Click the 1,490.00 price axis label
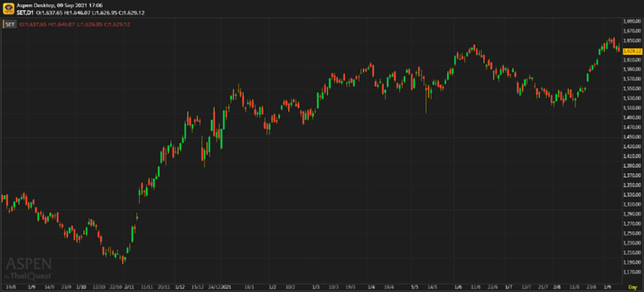Image resolution: width=644 pixels, height=292 pixels. tap(633, 117)
